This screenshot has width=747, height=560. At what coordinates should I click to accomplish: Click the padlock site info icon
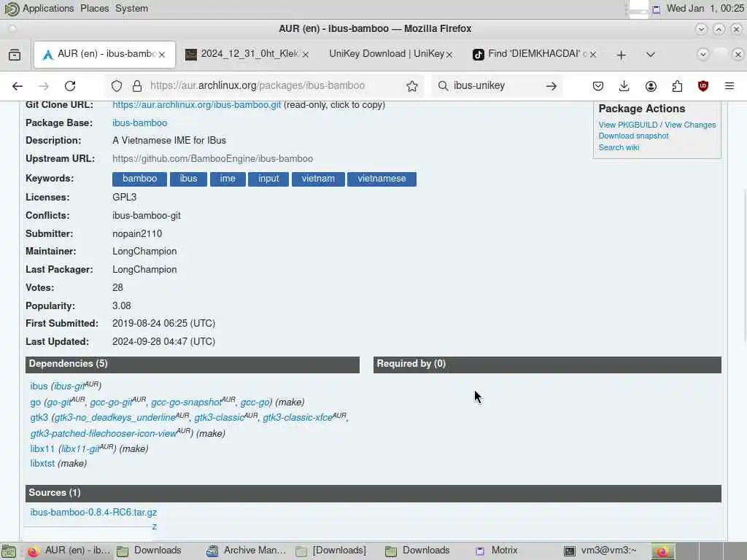tap(137, 86)
